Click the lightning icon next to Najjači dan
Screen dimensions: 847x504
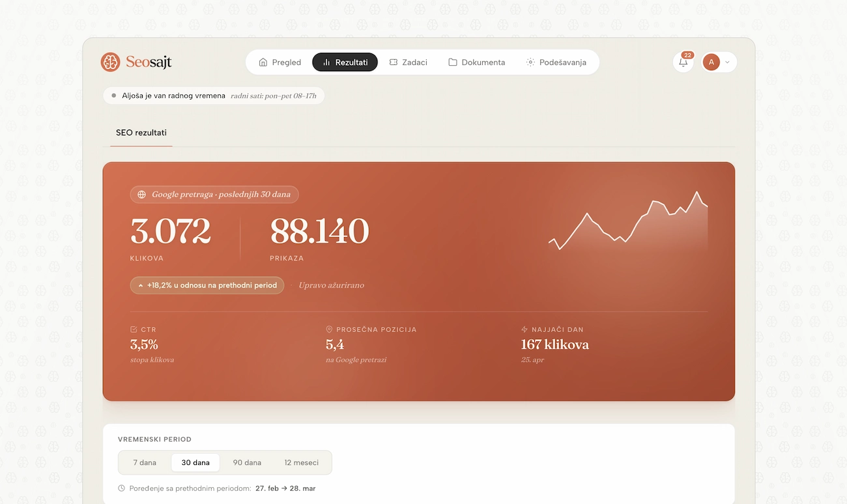(x=523, y=329)
